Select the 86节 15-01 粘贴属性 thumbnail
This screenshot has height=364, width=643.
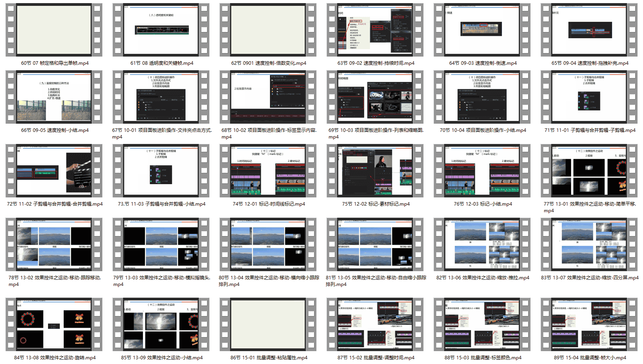(x=268, y=325)
